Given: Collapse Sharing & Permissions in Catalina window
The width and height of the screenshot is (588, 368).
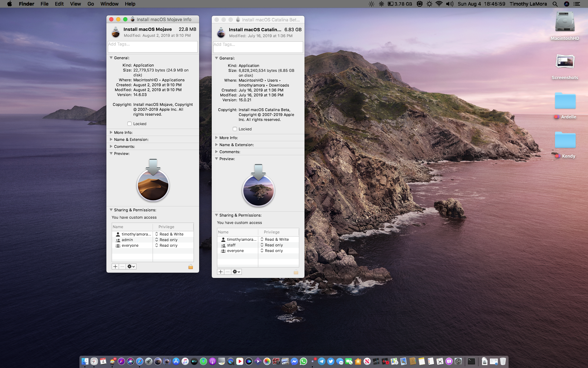Looking at the screenshot, I should (x=216, y=215).
